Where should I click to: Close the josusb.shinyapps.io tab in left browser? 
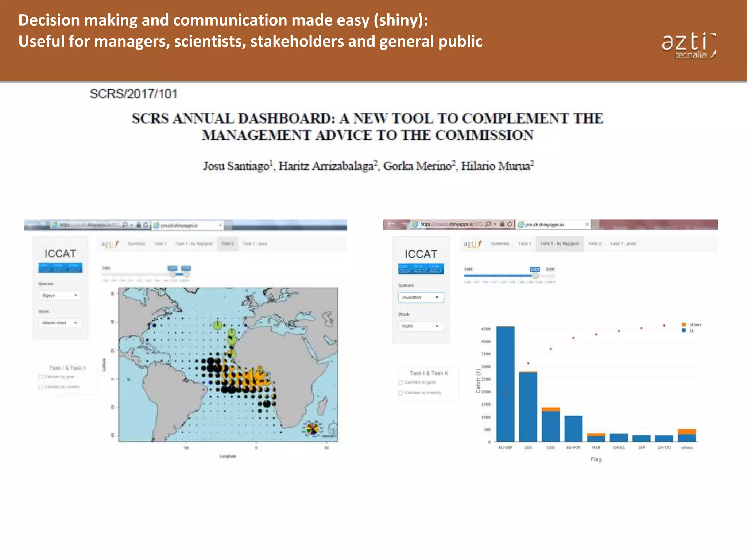tap(220, 225)
